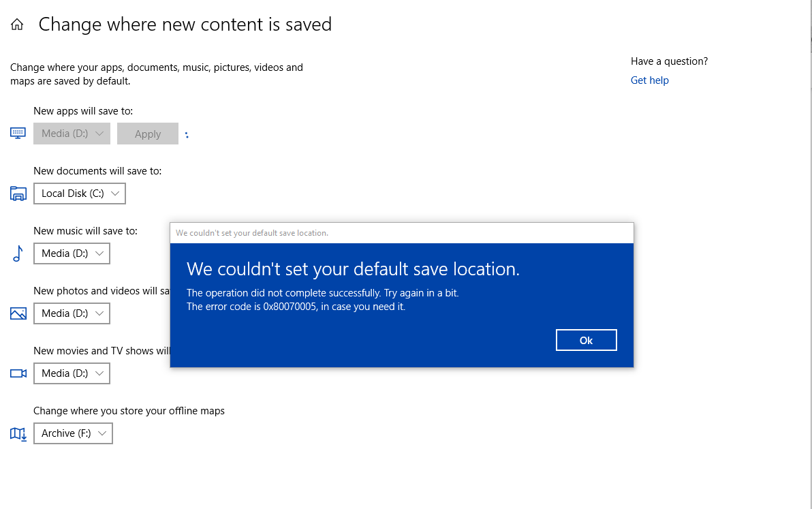Click the 'Change where new content is saved' heading
The image size is (812, 509).
pos(185,25)
